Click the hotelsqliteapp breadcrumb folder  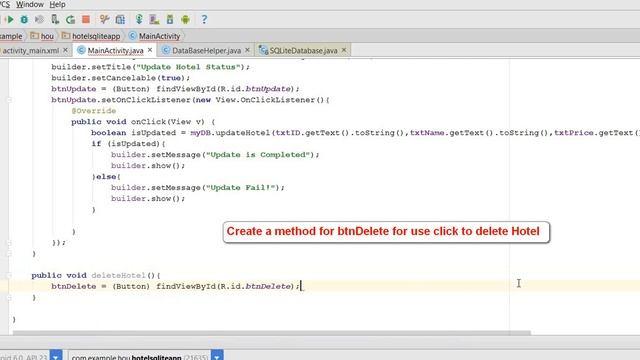[x=91, y=36]
